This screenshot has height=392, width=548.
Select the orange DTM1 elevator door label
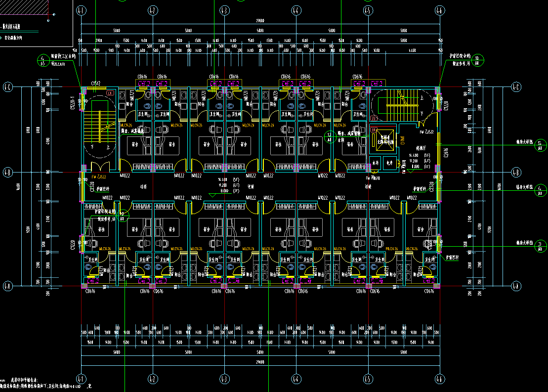(403, 142)
